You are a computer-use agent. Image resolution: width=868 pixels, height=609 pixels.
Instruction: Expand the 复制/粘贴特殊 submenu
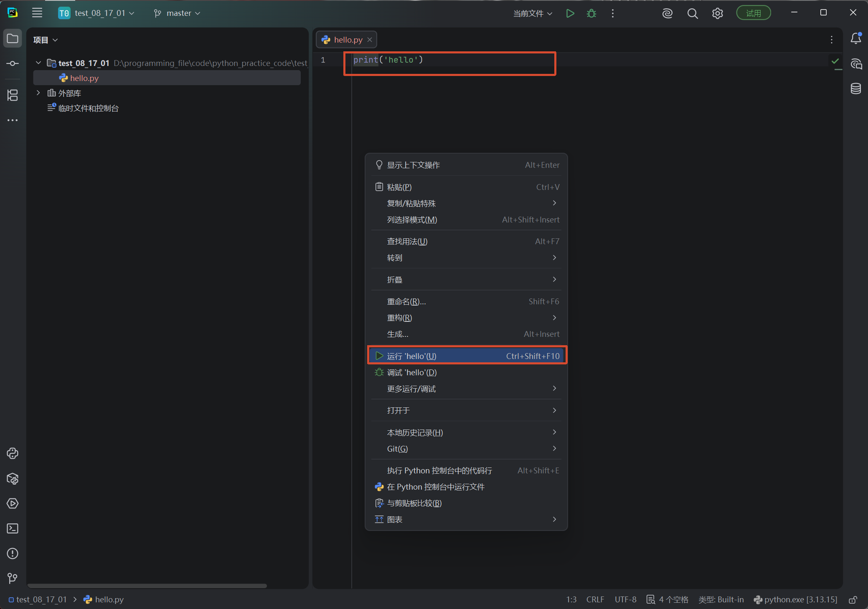coord(466,203)
